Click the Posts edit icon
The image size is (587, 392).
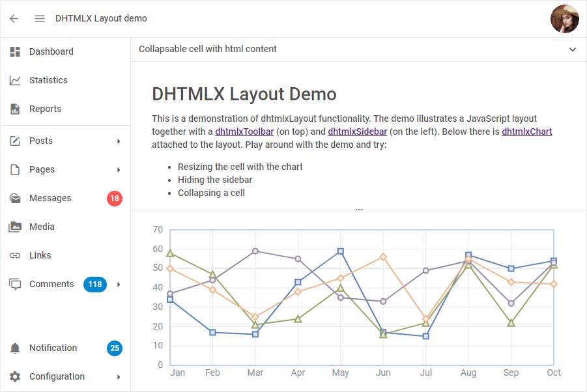[x=15, y=141]
